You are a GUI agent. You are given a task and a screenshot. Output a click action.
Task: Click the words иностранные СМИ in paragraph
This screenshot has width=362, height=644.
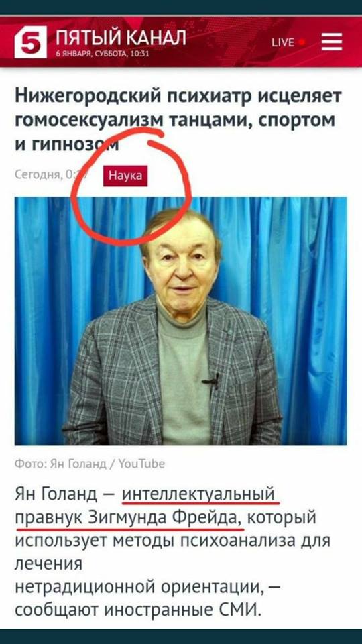pos(182,610)
